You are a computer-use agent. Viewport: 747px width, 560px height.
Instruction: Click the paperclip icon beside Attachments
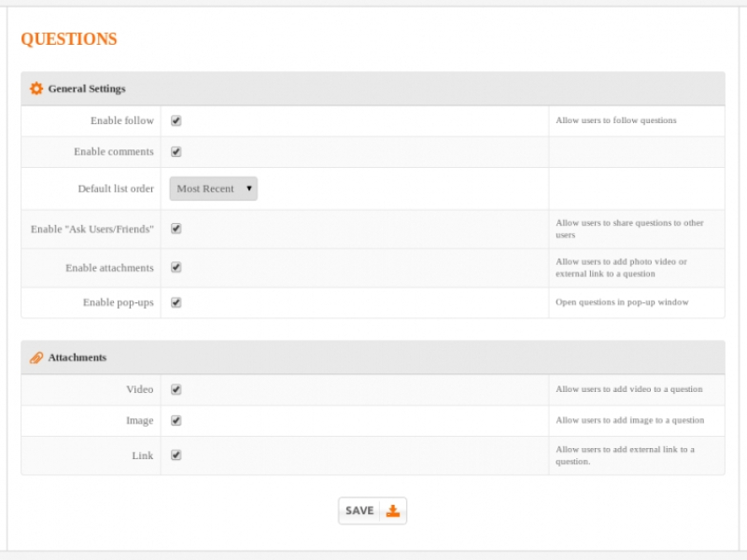tap(36, 357)
